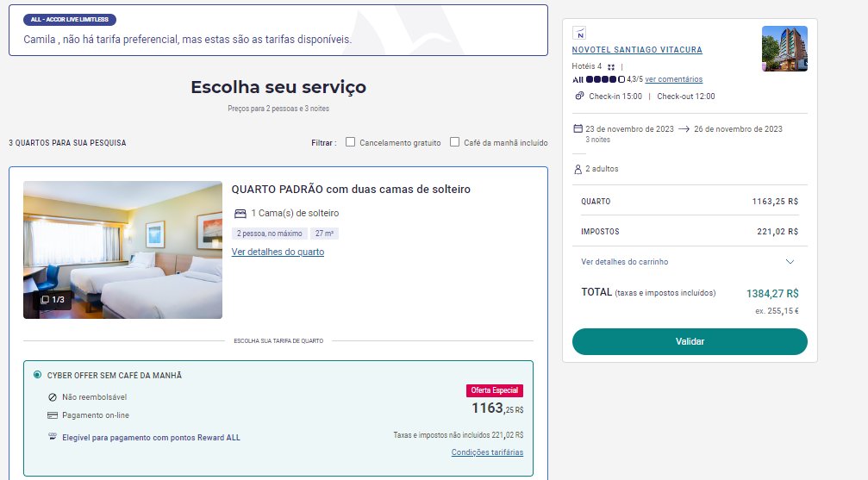The image size is (868, 480).
Task: Enable the Café da manhã incluído filter checkbox
Action: pos(454,141)
